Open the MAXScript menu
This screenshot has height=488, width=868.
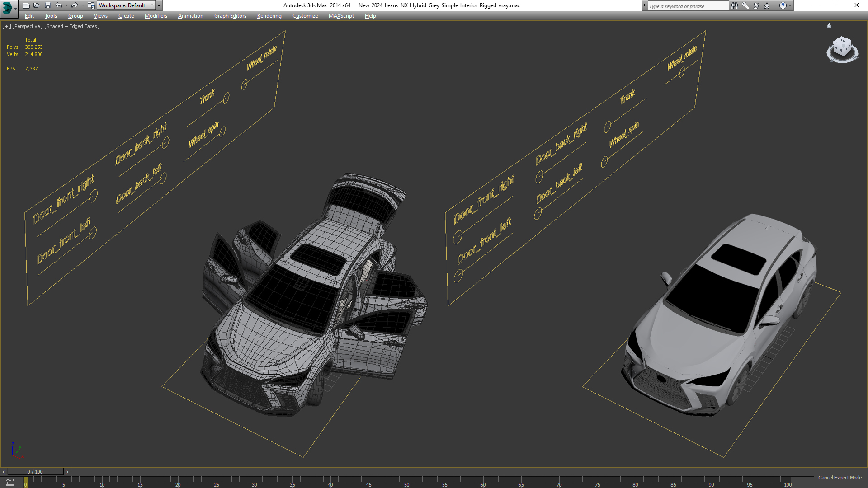click(341, 16)
